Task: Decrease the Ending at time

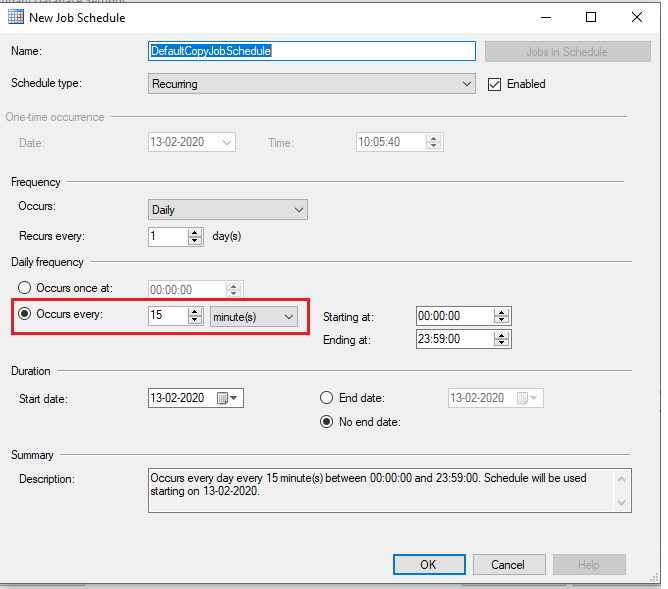Action: [501, 343]
